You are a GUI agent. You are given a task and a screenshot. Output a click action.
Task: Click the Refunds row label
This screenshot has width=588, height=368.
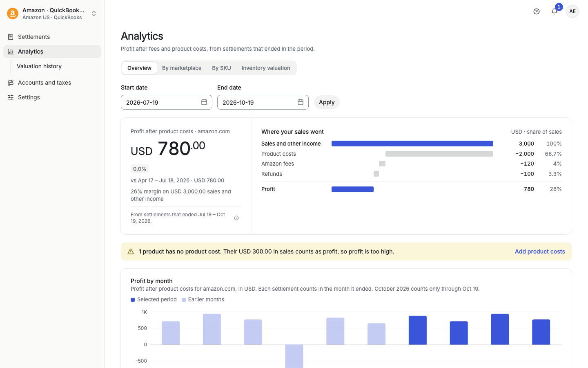(x=272, y=174)
